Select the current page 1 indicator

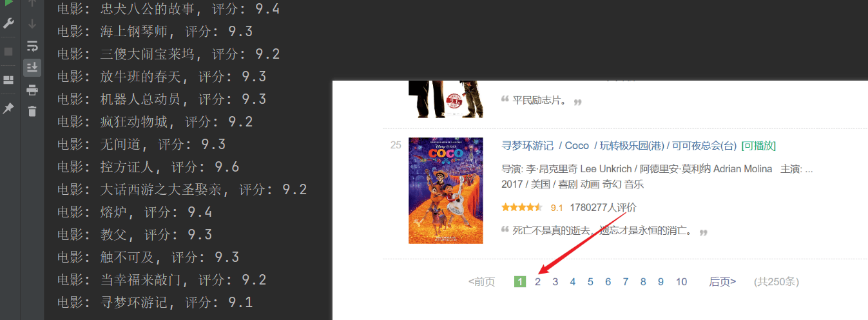pyautogui.click(x=520, y=281)
